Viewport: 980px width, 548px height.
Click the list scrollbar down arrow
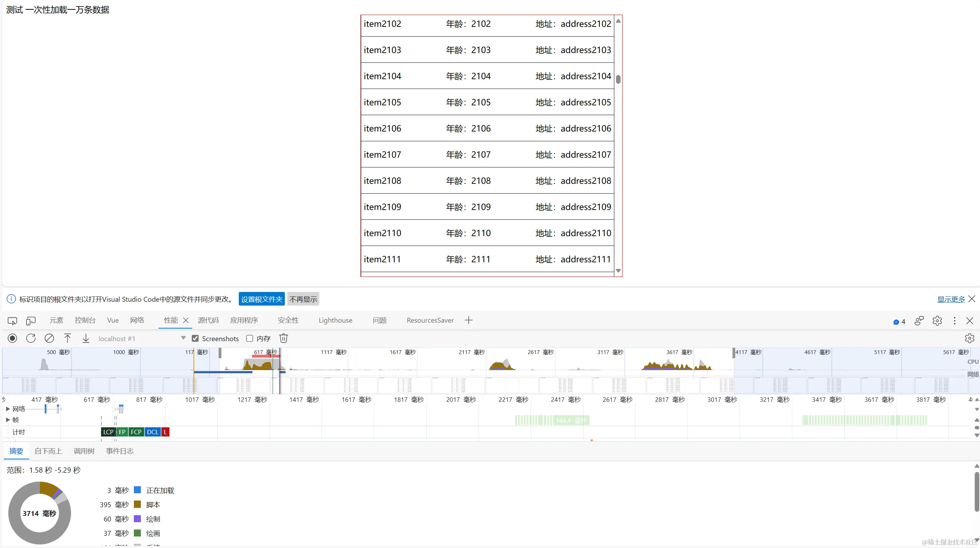click(618, 271)
